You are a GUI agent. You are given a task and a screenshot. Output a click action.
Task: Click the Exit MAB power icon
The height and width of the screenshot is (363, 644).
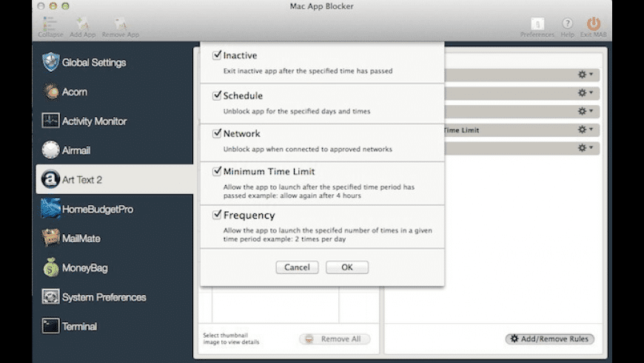[x=593, y=24]
